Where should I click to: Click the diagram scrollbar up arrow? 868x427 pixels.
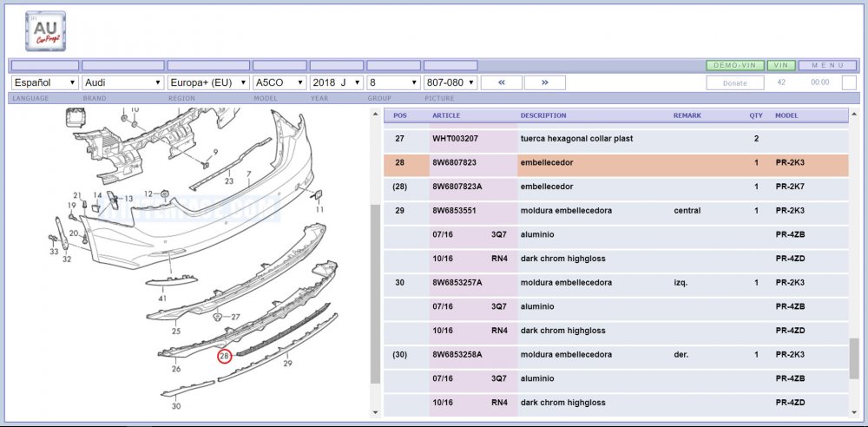(x=375, y=114)
